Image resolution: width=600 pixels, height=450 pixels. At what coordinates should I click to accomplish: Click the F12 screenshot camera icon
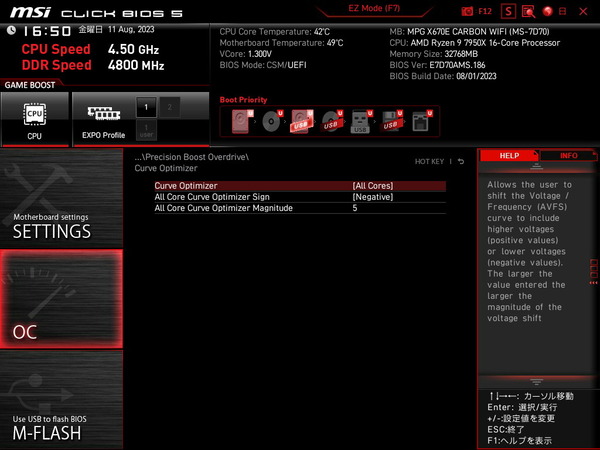[467, 11]
